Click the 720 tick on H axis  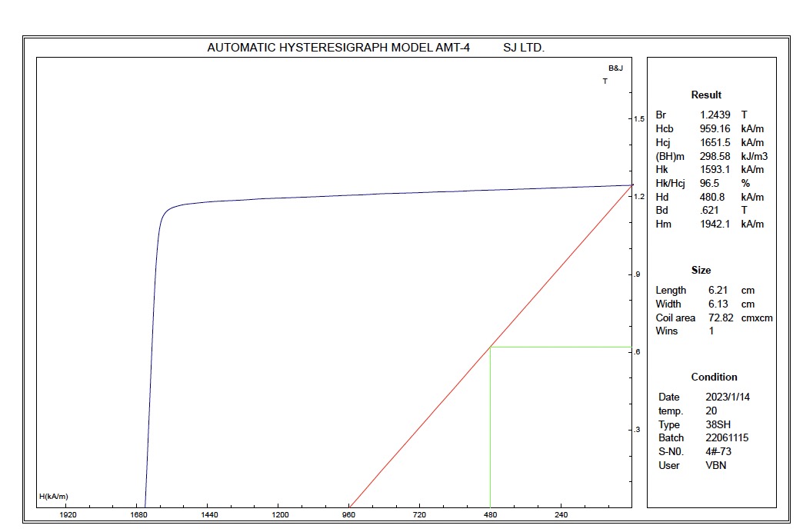tap(419, 514)
